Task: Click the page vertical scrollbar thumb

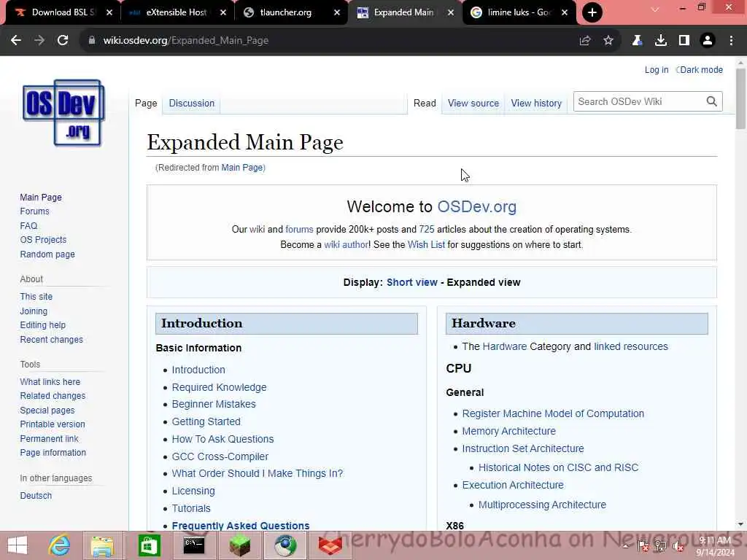Action: coord(740,99)
